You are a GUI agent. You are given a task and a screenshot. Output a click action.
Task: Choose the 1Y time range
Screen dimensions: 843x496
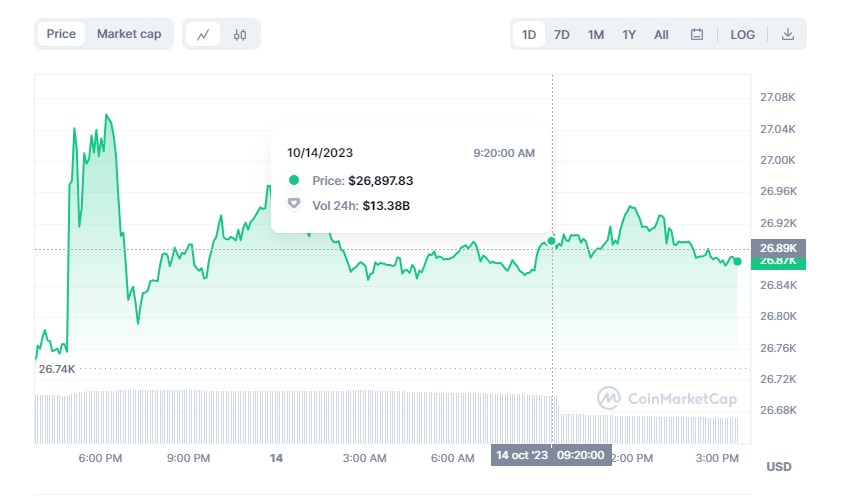click(629, 34)
